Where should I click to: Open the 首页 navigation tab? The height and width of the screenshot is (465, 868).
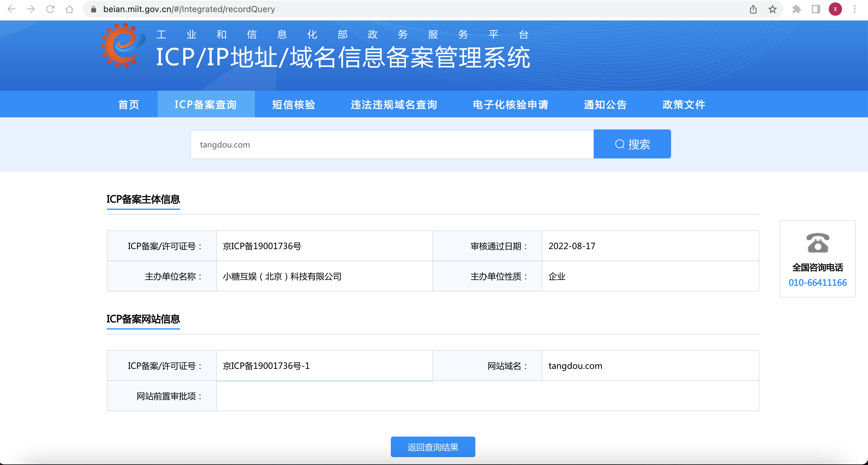point(129,105)
